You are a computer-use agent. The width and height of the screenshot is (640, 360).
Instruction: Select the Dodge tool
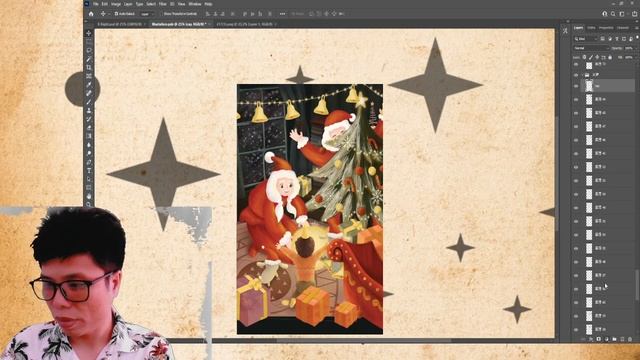[x=89, y=153]
